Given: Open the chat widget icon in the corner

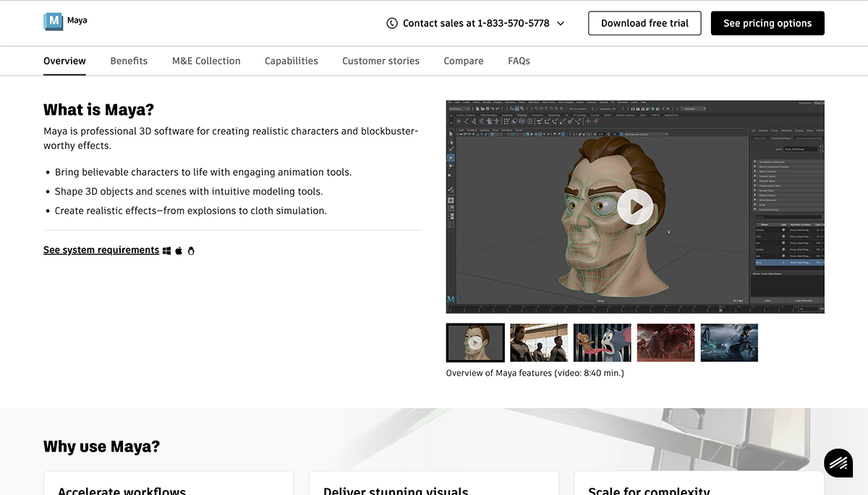Looking at the screenshot, I should click(x=838, y=463).
